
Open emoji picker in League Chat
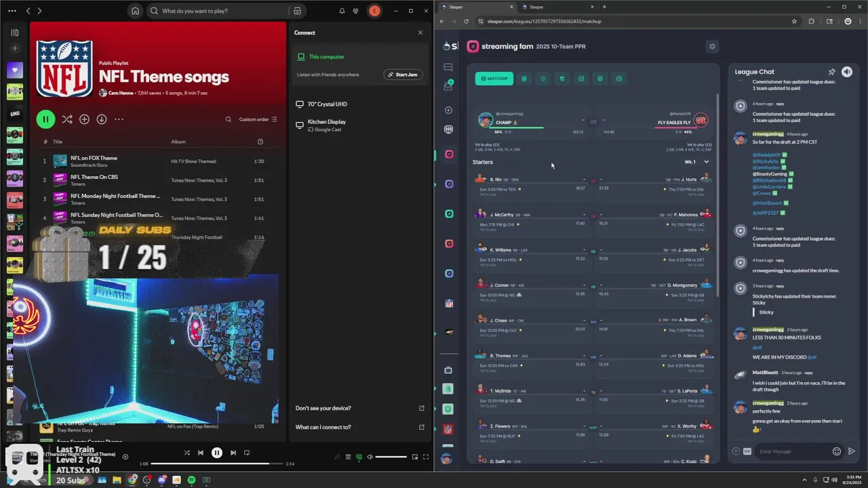(837, 451)
